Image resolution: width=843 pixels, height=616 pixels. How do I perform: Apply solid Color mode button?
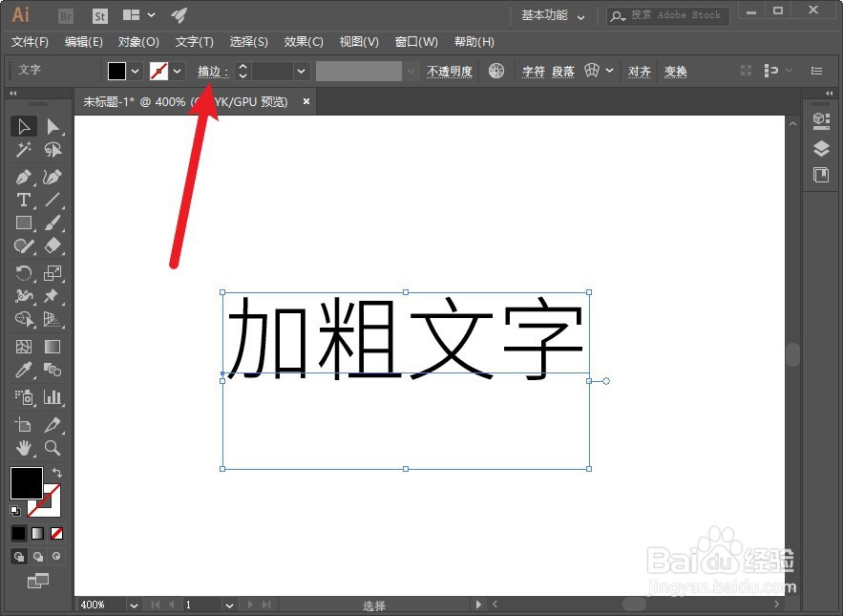(x=18, y=533)
